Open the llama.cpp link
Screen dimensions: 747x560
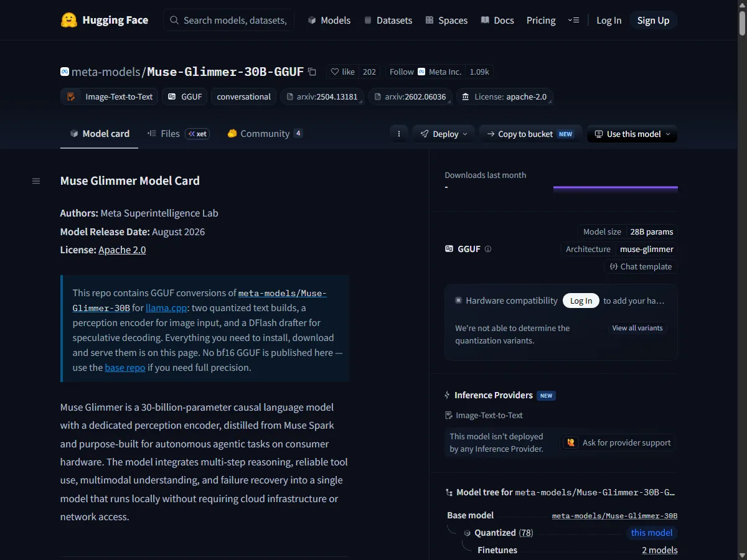pos(165,308)
